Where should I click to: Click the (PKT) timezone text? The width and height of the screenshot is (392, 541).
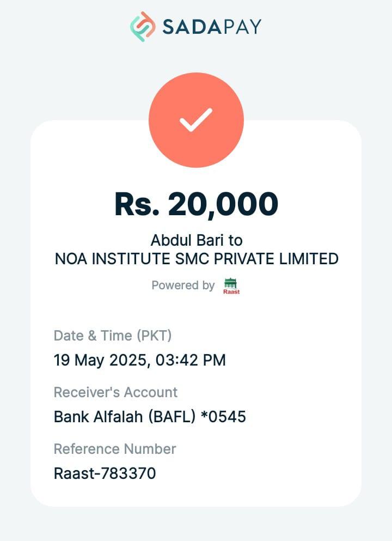(154, 336)
